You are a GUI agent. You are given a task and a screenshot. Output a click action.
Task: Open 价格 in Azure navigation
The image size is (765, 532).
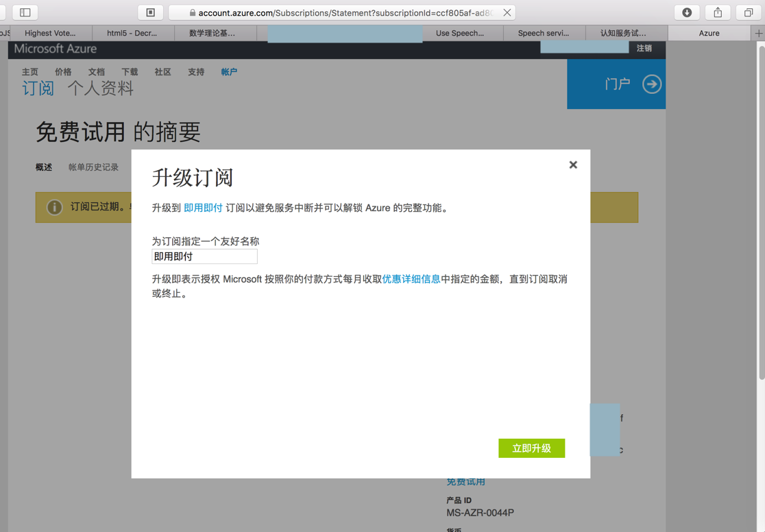63,72
